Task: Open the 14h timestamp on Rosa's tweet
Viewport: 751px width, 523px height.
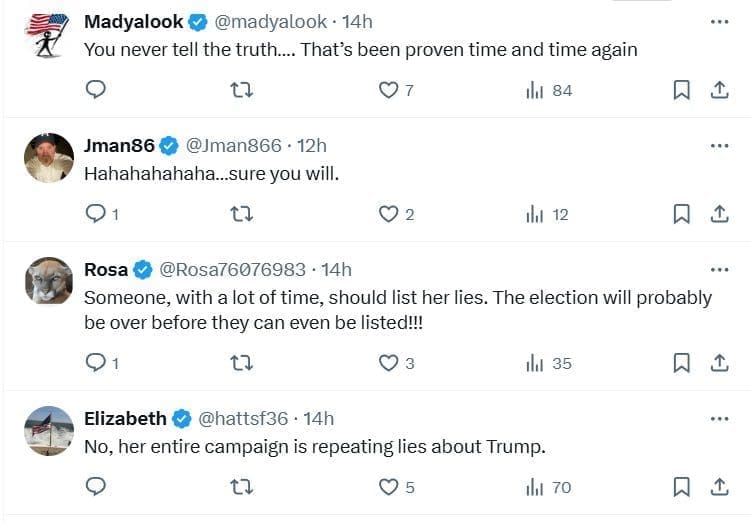Action: 337,269
